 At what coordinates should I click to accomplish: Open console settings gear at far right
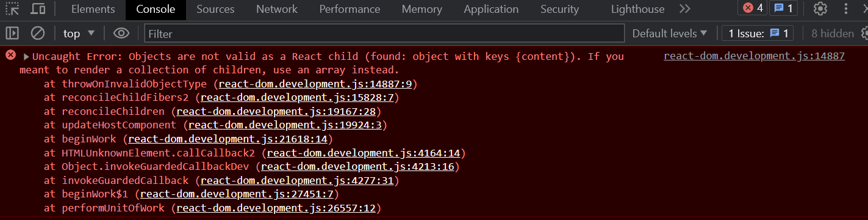click(x=865, y=33)
